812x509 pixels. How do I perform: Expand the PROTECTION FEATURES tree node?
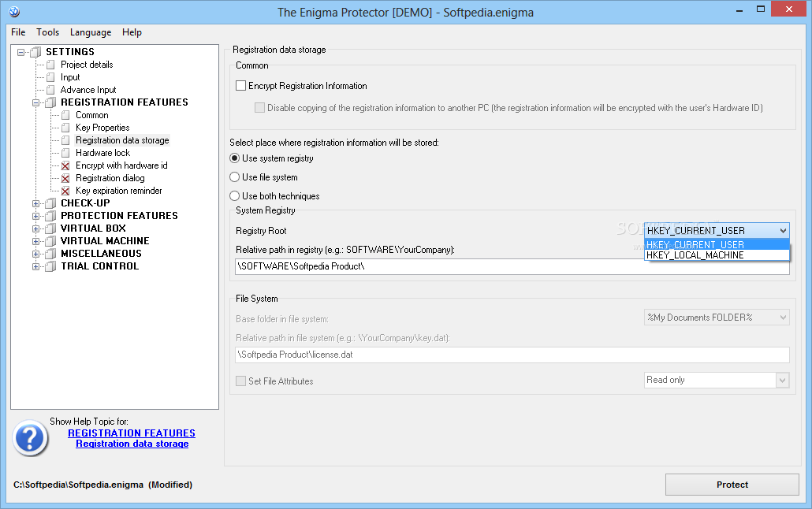click(35, 216)
